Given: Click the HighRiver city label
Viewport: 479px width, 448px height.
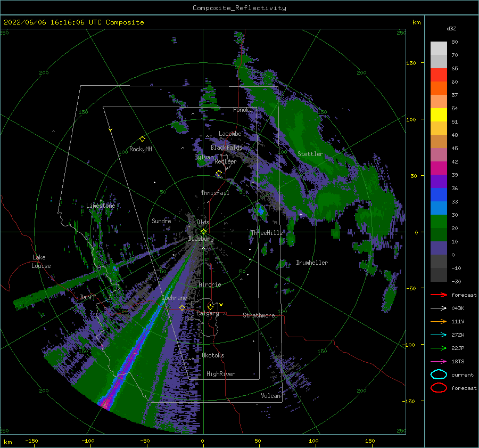Looking at the screenshot, I should 221,374.
